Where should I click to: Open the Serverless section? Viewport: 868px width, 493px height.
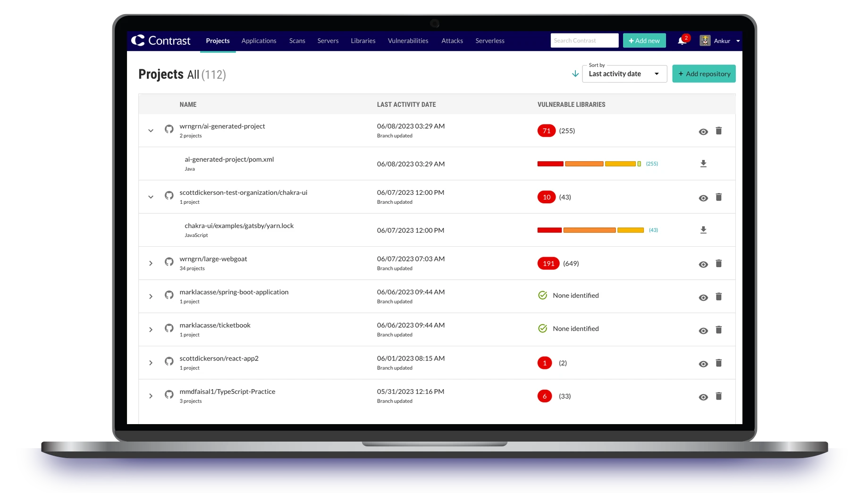(x=489, y=41)
